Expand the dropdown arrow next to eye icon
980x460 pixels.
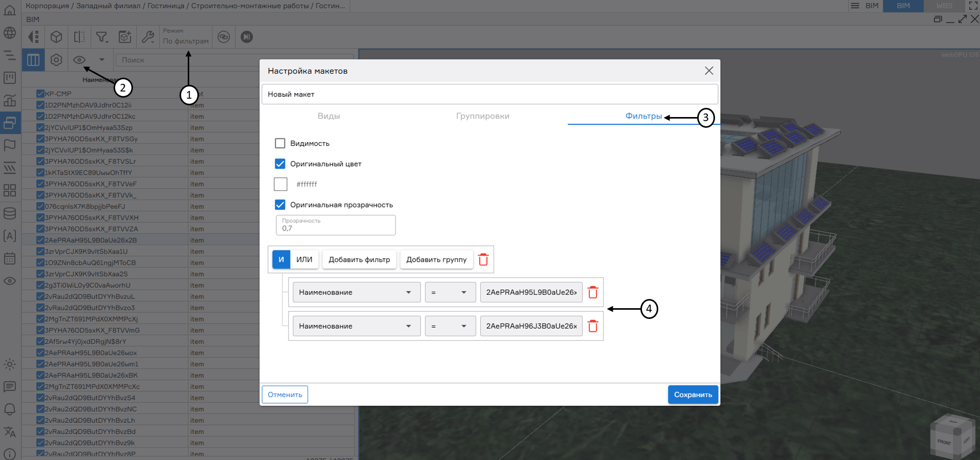point(102,60)
